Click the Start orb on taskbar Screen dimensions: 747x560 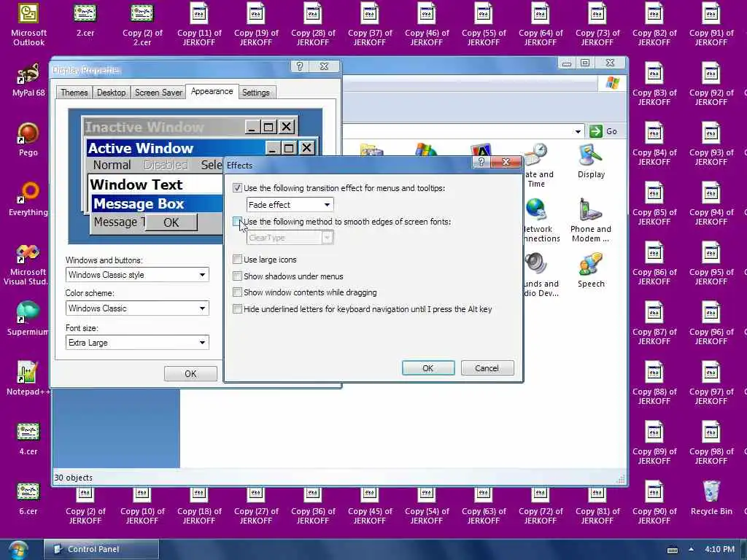18,550
